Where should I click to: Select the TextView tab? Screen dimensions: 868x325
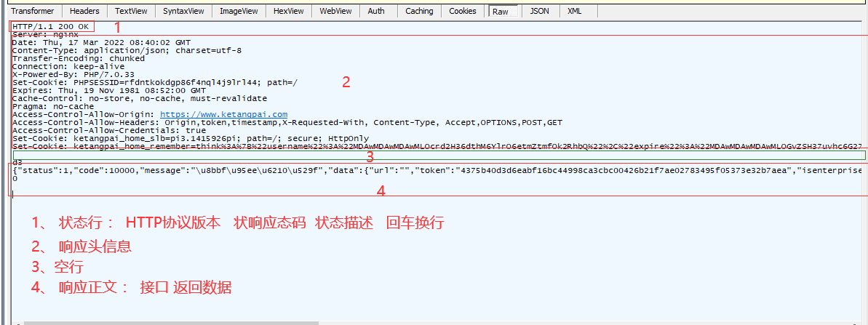point(131,11)
